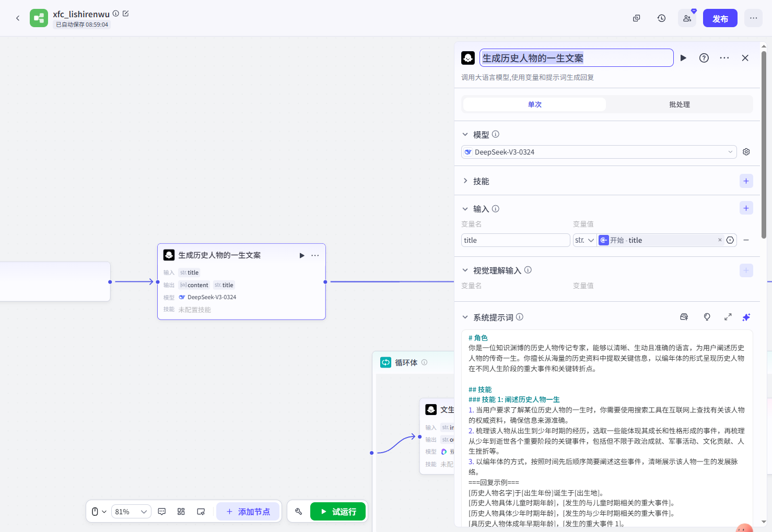Collapse the 输入 section
Image resolution: width=772 pixels, height=532 pixels.
465,209
